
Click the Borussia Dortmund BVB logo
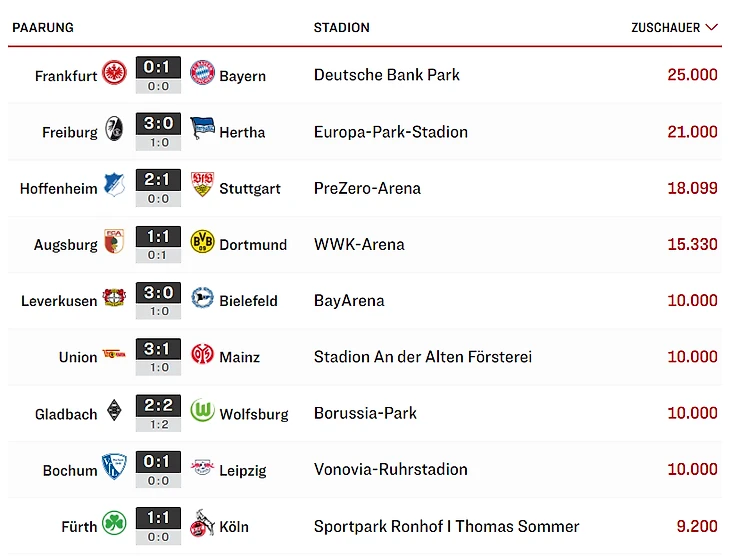click(x=202, y=241)
